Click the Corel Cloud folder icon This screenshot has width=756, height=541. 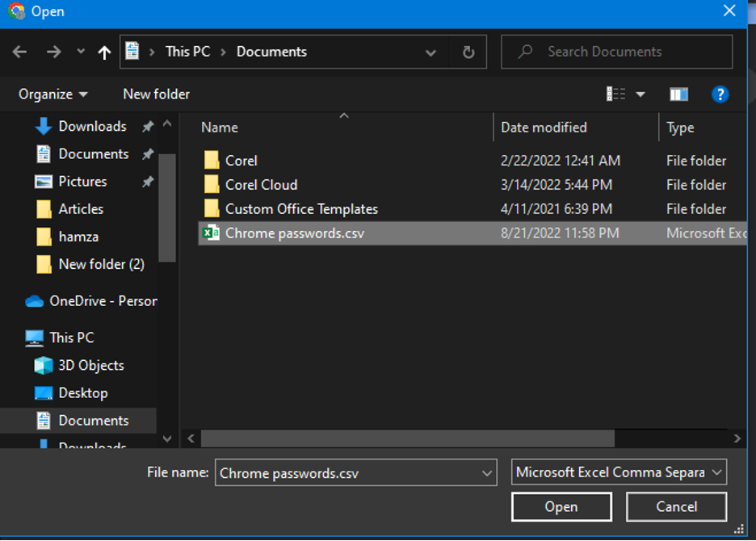point(211,185)
